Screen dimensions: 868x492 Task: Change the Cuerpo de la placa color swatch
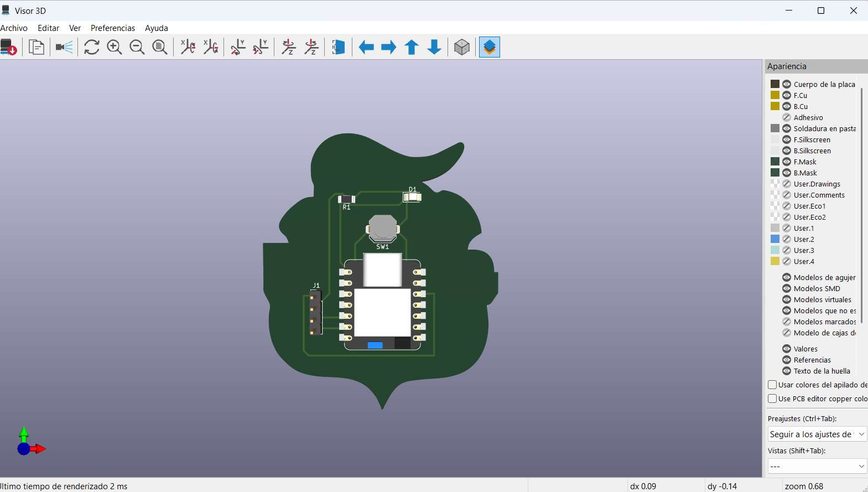[775, 84]
